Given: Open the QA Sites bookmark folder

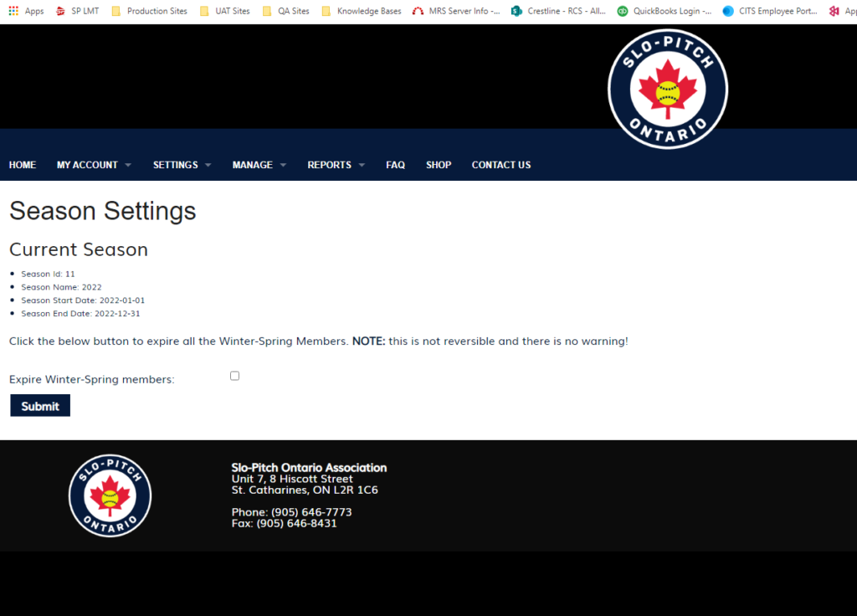Looking at the screenshot, I should point(285,11).
